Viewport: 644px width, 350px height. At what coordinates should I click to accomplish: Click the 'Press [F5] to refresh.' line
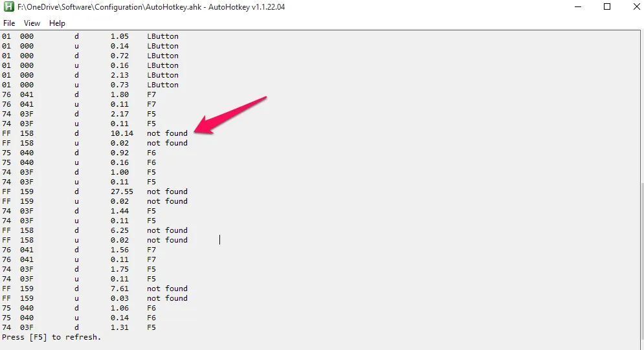51,337
